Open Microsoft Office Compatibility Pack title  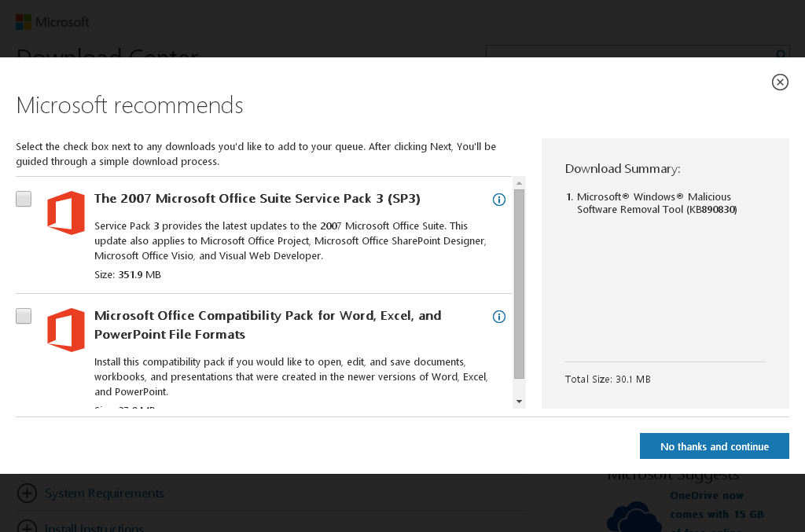(x=268, y=325)
